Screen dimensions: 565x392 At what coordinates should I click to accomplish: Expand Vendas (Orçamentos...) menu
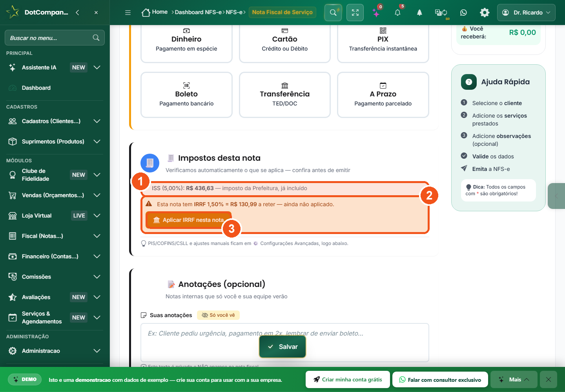[97, 195]
